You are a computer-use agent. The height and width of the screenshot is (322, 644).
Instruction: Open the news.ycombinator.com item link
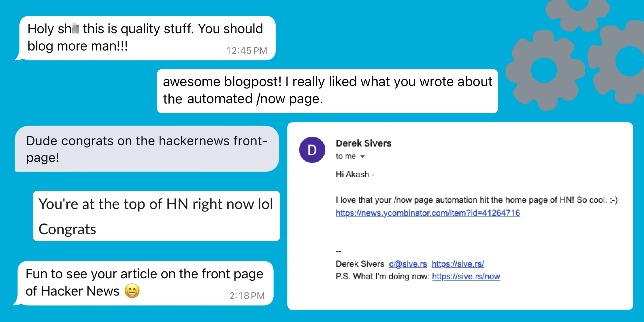[428, 213]
